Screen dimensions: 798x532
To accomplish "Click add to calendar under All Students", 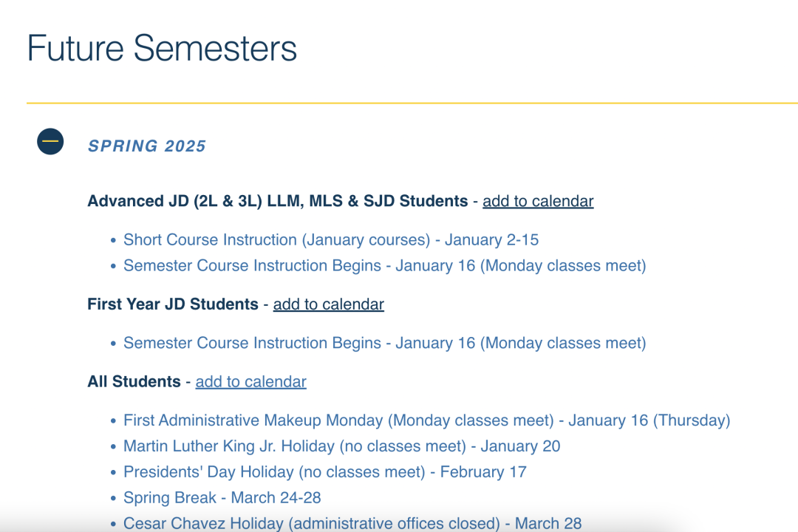I will point(250,381).
